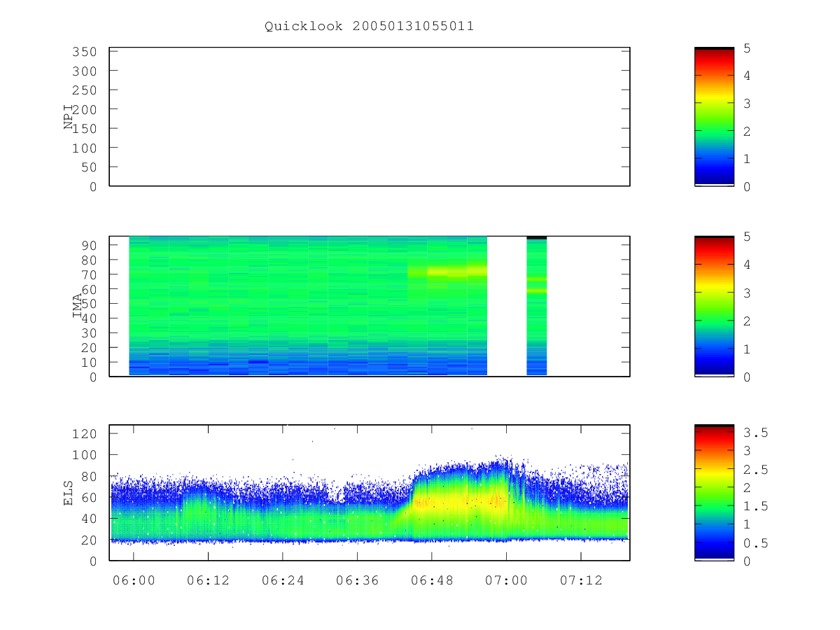Click the Quicklook 20050131055011 title
This screenshot has width=840, height=630.
(369, 27)
